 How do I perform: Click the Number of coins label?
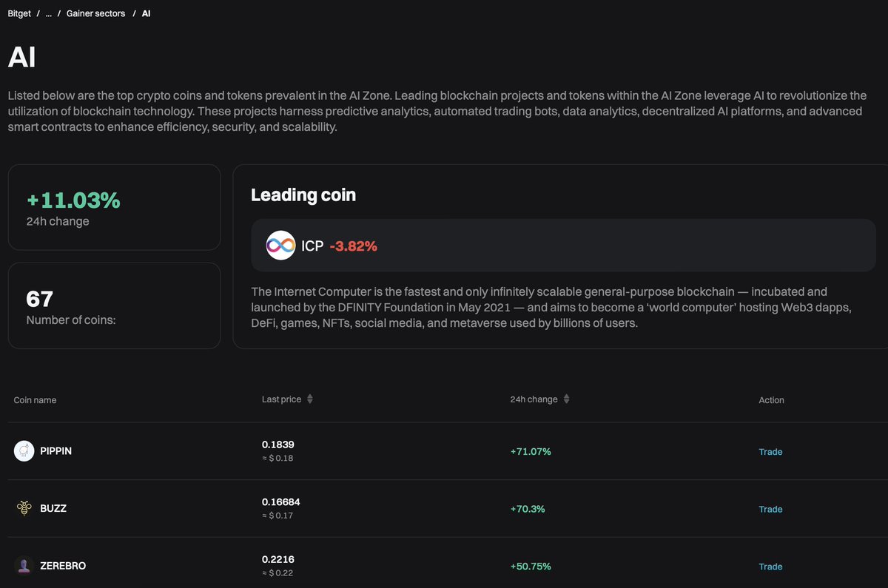coord(72,320)
